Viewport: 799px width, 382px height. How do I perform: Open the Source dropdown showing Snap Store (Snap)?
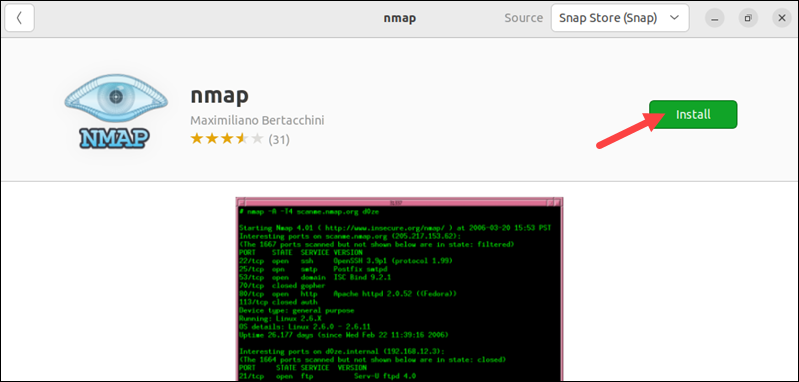coord(620,18)
